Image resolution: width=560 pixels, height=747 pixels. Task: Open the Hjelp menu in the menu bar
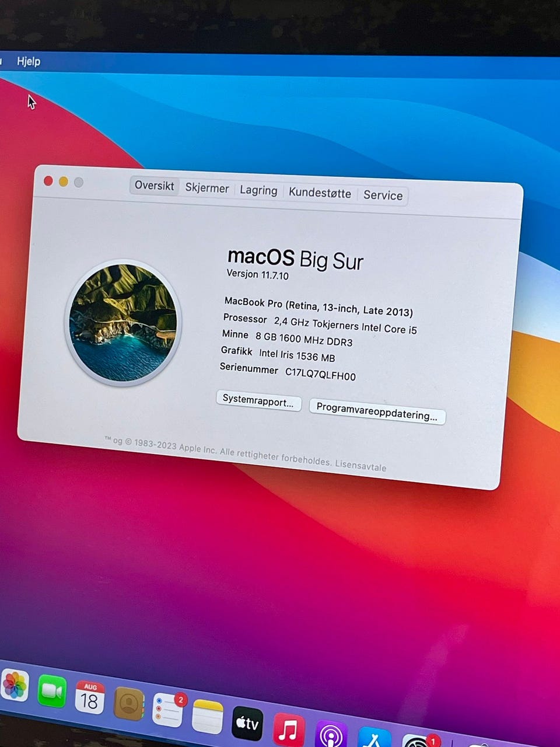(29, 61)
